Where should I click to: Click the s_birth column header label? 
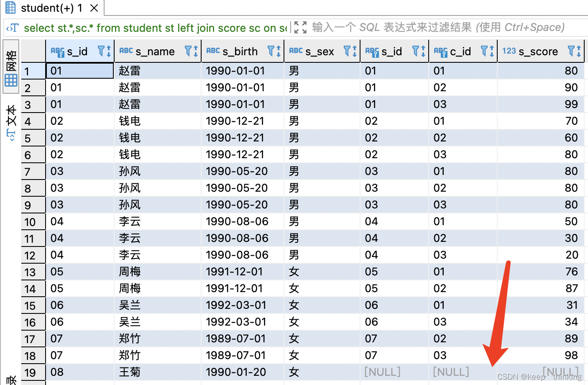(240, 51)
